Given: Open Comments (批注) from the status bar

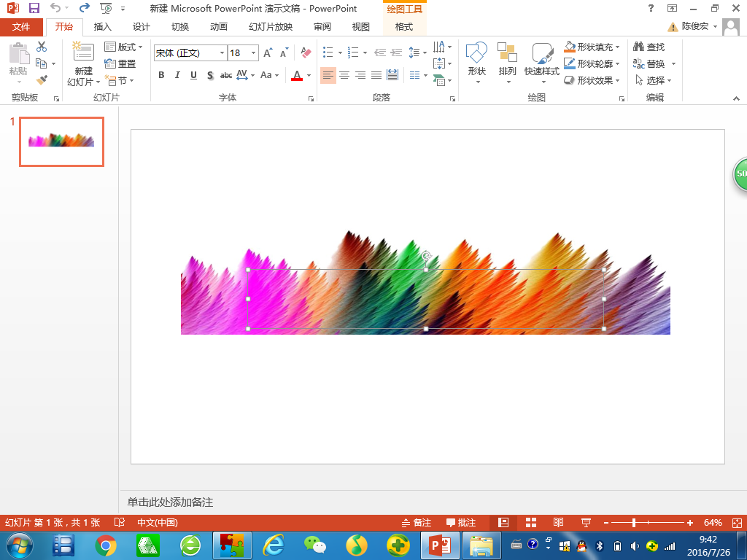Looking at the screenshot, I should (461, 522).
